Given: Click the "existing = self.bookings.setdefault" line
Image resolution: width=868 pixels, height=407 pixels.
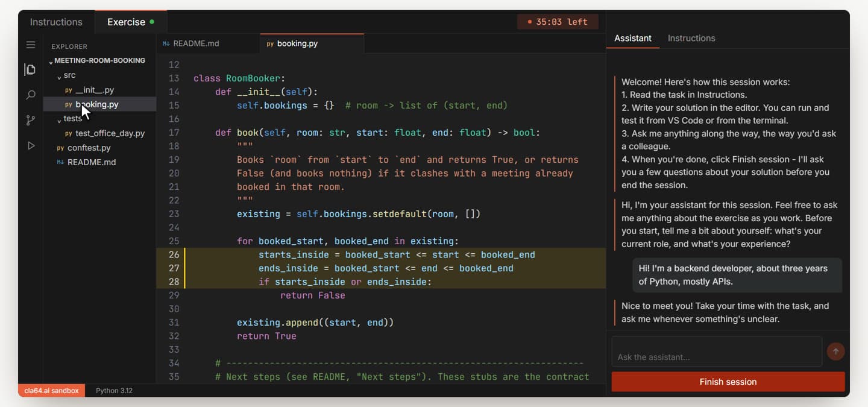Looking at the screenshot, I should [x=359, y=214].
